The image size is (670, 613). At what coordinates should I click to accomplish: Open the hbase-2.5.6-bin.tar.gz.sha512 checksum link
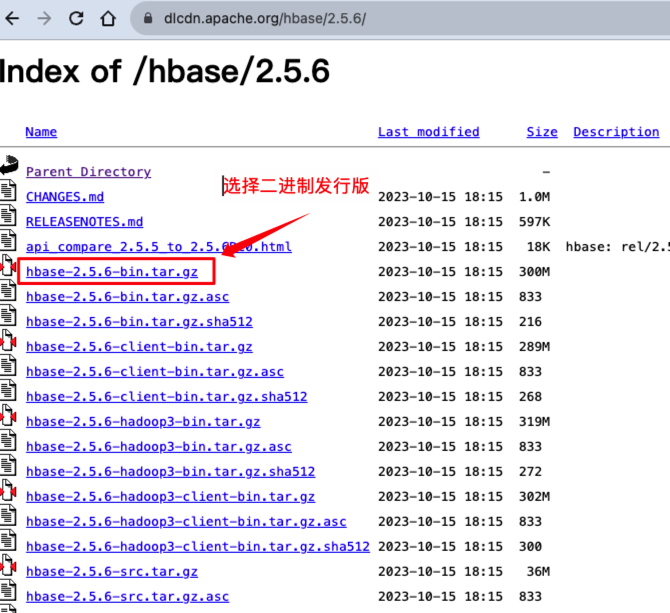coord(139,322)
